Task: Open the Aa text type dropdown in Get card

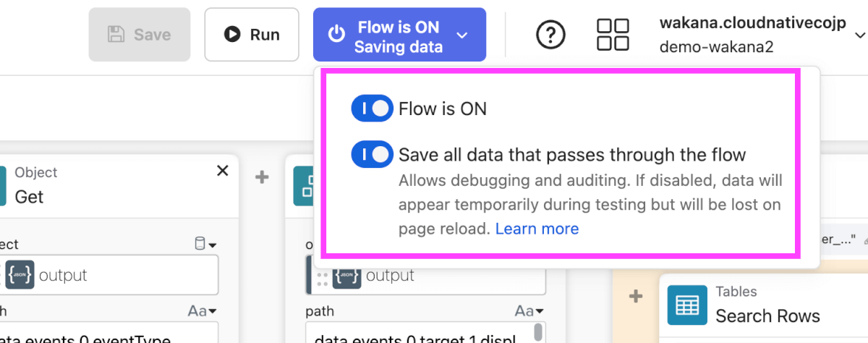Action: tap(202, 311)
